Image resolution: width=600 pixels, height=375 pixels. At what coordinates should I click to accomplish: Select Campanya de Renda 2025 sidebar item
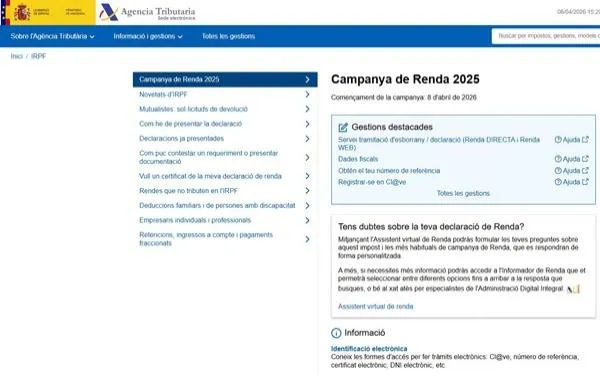coord(225,80)
